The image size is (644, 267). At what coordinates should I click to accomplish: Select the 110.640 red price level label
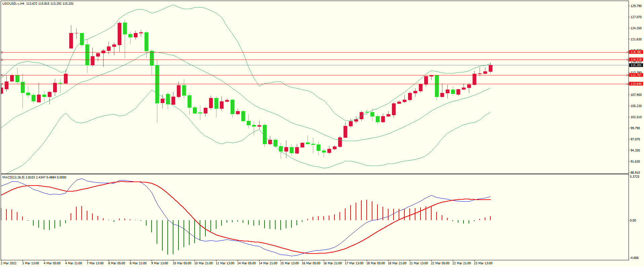[x=636, y=84]
